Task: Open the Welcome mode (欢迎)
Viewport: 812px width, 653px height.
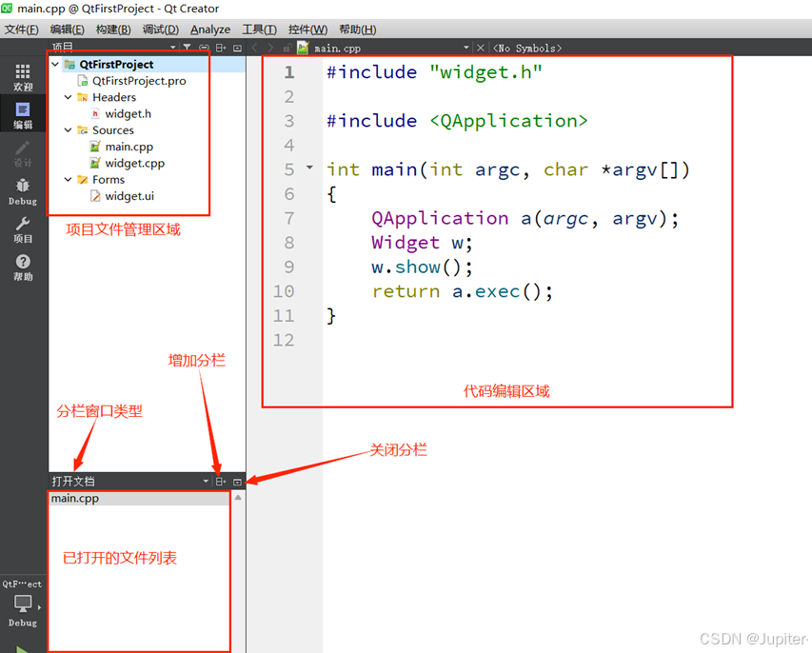Action: pyautogui.click(x=23, y=77)
